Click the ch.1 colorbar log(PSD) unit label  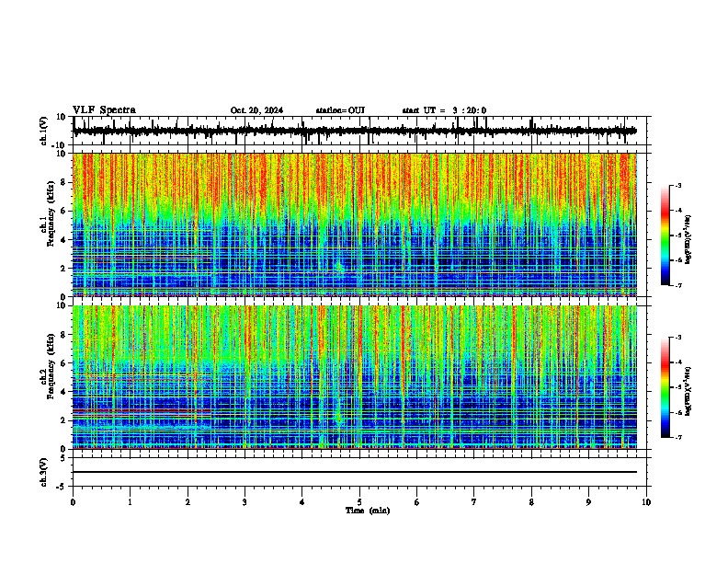(688, 240)
